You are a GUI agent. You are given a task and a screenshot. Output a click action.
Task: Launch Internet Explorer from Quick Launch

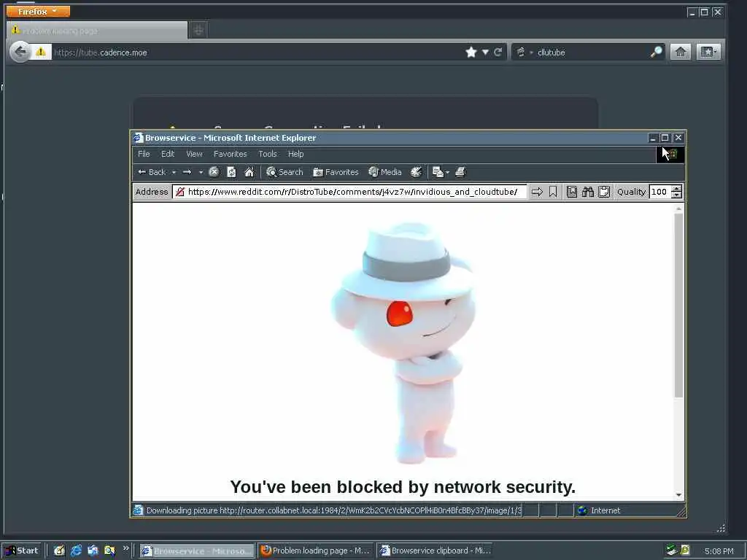coord(76,551)
